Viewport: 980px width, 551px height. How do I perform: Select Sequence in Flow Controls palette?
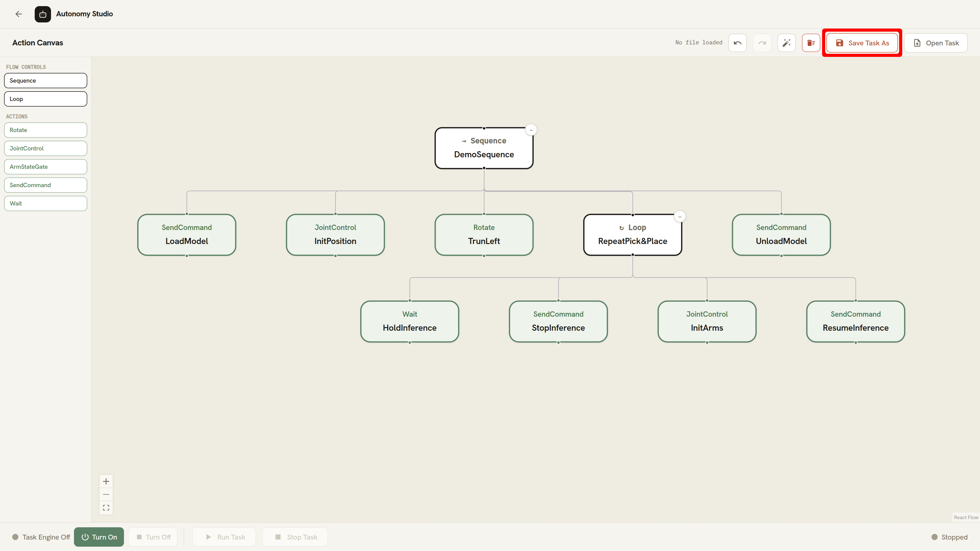[46, 81]
